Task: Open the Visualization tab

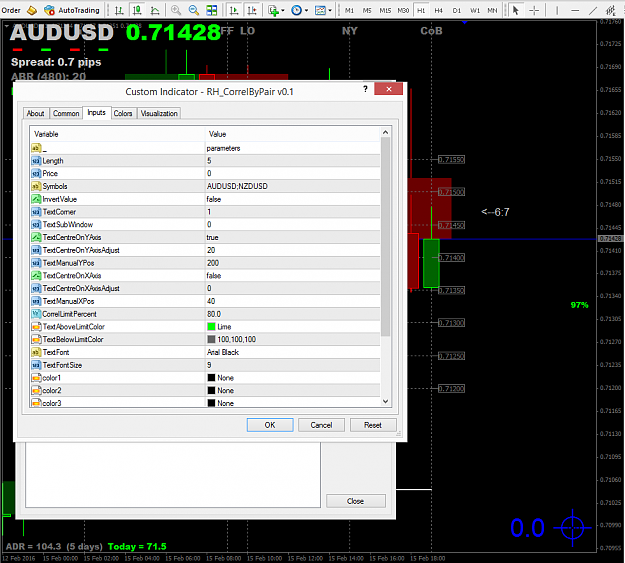Action: tap(159, 114)
